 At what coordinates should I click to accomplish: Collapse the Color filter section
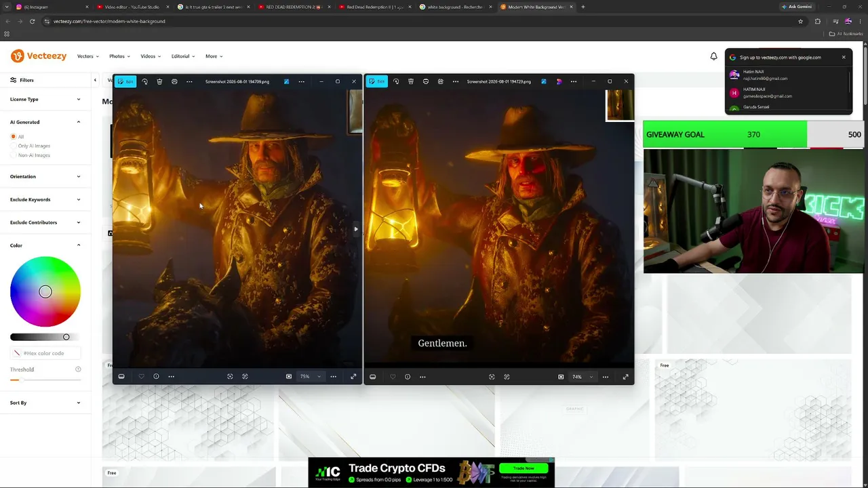[x=45, y=245]
